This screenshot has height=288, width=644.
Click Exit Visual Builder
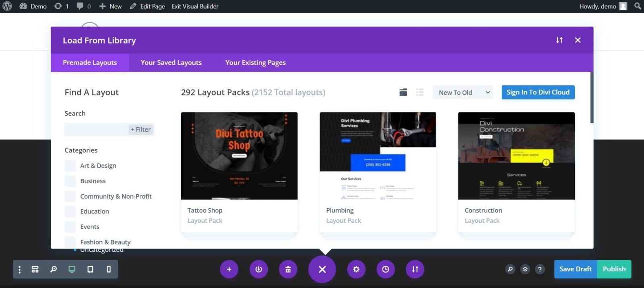point(195,6)
